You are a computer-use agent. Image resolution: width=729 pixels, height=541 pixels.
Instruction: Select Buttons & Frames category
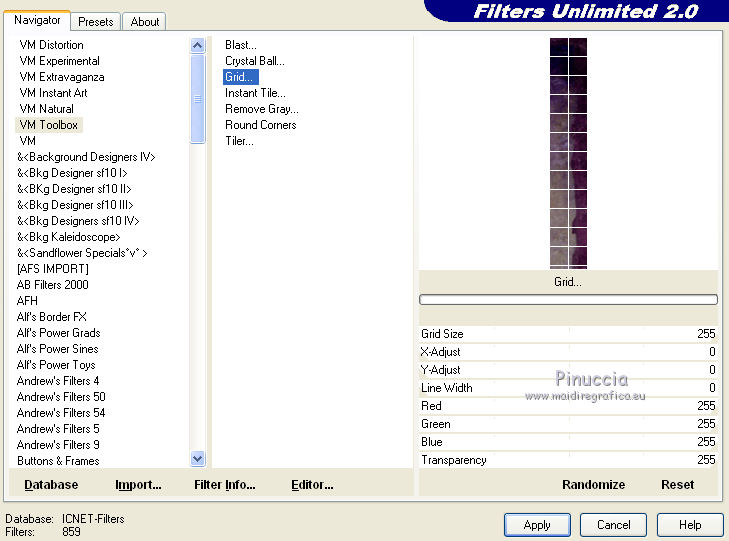click(x=58, y=461)
